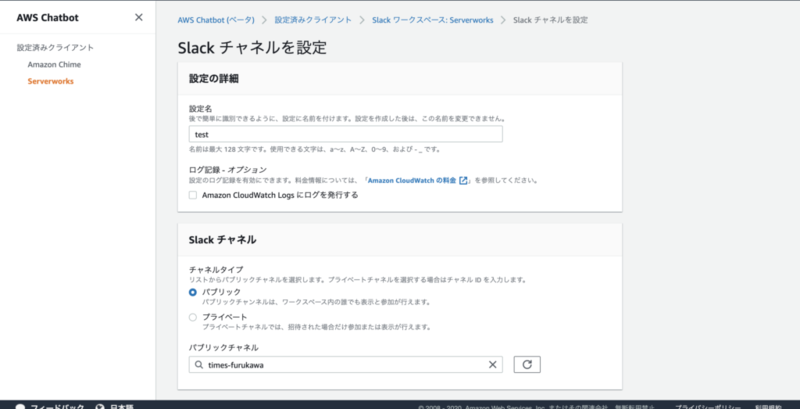The width and height of the screenshot is (800, 409).
Task: Select the プライベート channel type
Action: 193,317
